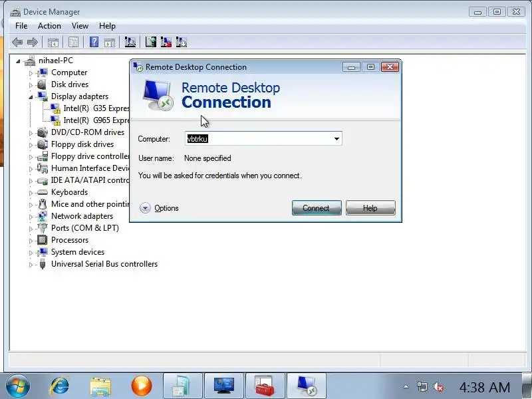Viewport: 532px width, 399px height.
Task: Click the Network adapters category icon
Action: point(42,216)
